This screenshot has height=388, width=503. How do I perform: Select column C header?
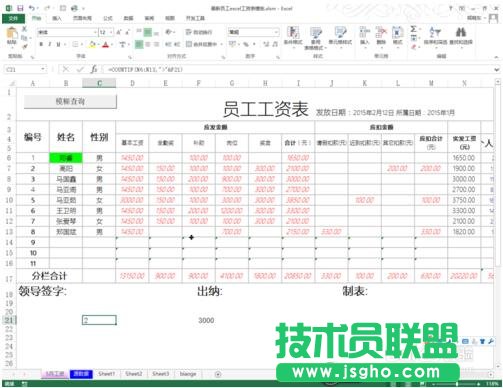pyautogui.click(x=99, y=83)
